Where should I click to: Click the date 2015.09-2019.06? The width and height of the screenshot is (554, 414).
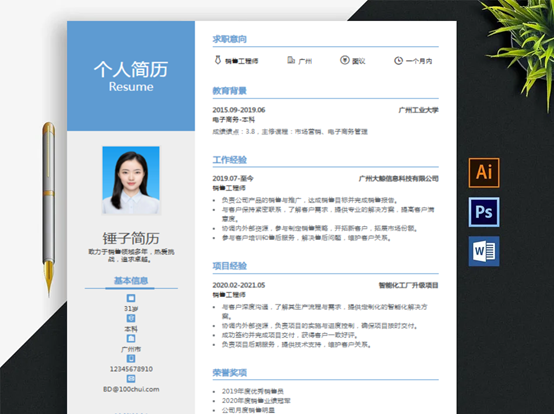239,110
